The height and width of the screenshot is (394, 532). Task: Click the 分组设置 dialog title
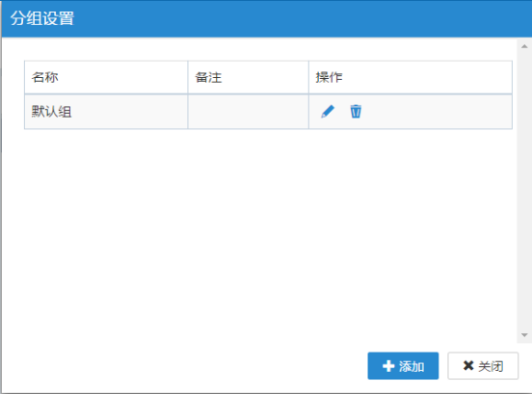[x=42, y=18]
